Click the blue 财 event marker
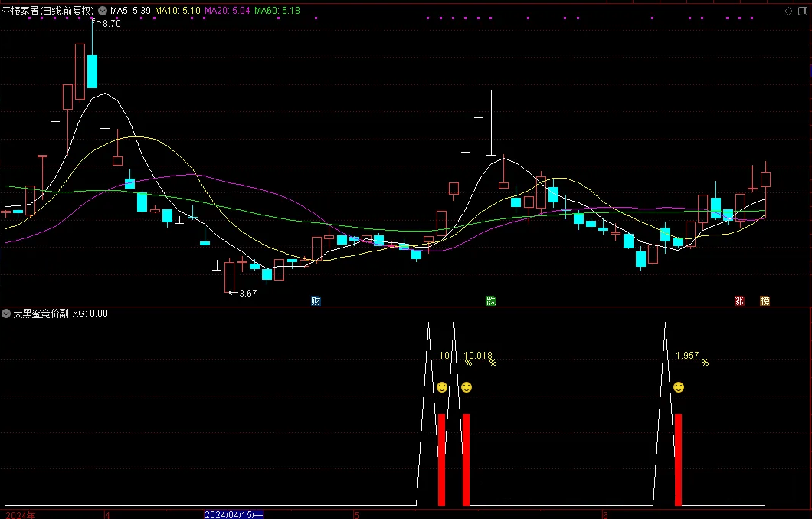Image resolution: width=812 pixels, height=519 pixels. [316, 301]
